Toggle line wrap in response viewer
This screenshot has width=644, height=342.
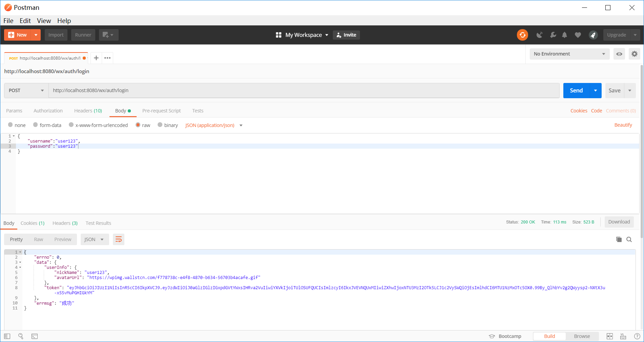[x=119, y=239]
